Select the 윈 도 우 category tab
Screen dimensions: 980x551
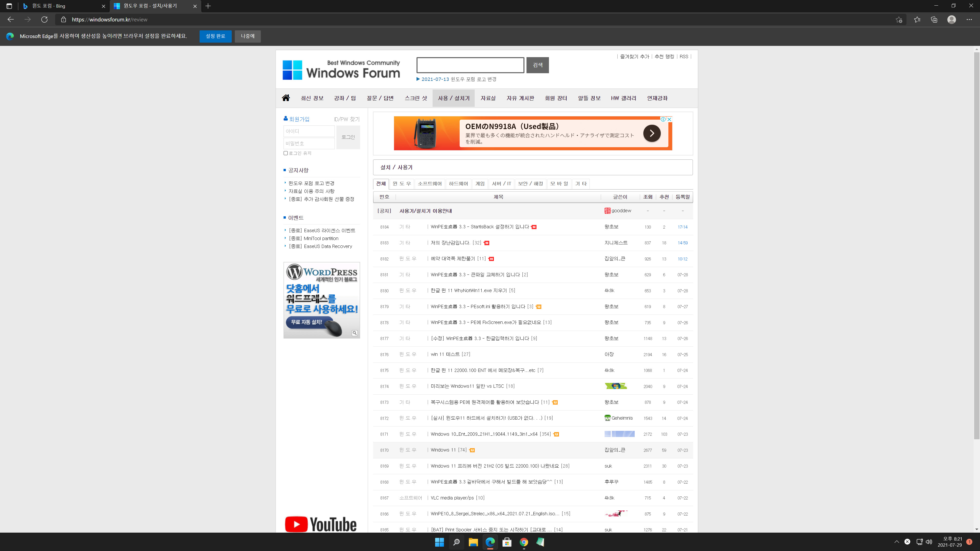pos(402,184)
